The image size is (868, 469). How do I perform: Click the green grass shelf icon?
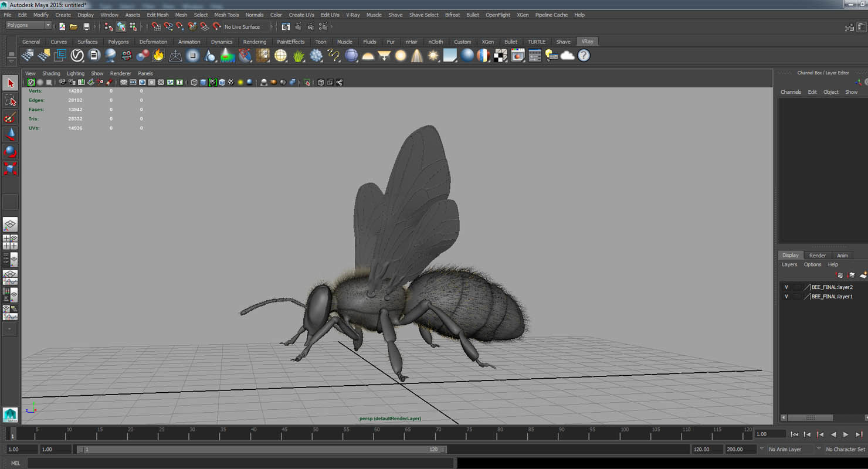click(299, 55)
